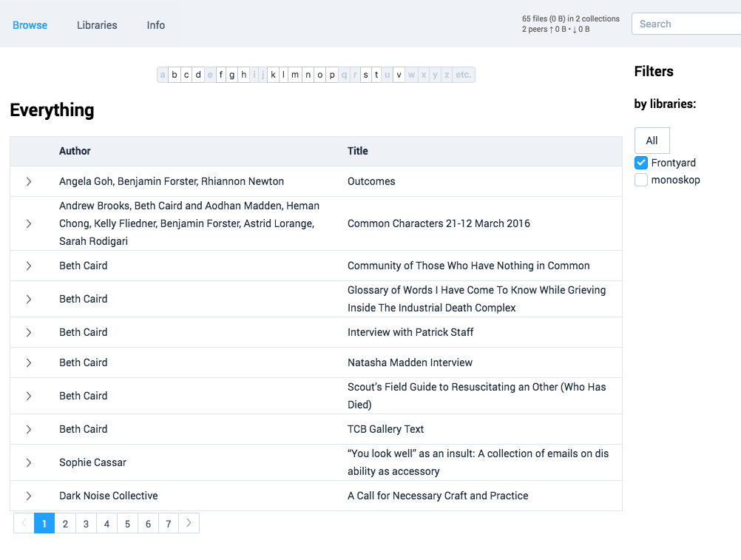Expand the Outcomes row chevron
741x560 pixels.
click(x=29, y=181)
